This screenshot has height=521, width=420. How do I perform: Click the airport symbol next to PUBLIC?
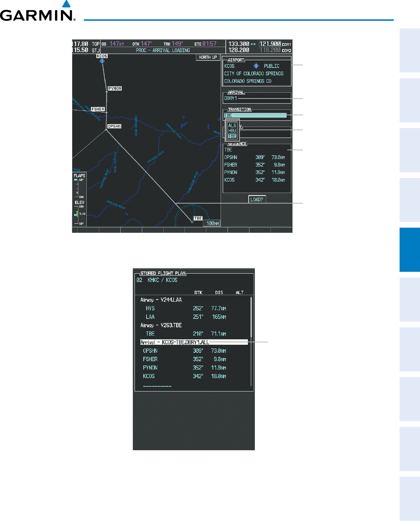(256, 66)
